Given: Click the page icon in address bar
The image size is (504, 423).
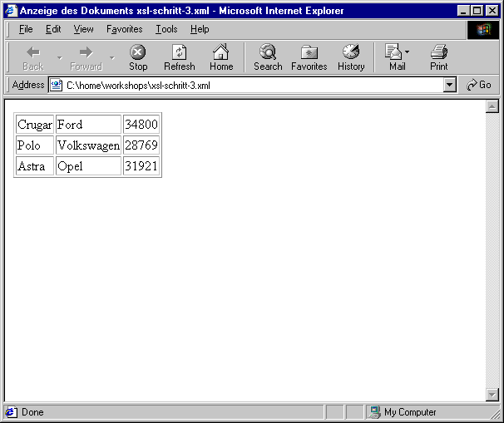Looking at the screenshot, I should (57, 86).
